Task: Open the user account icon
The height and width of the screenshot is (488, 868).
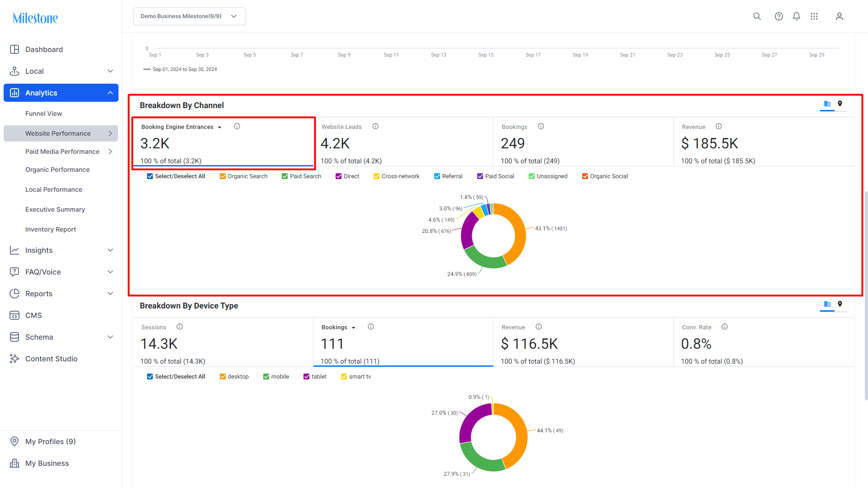Action: 840,16
